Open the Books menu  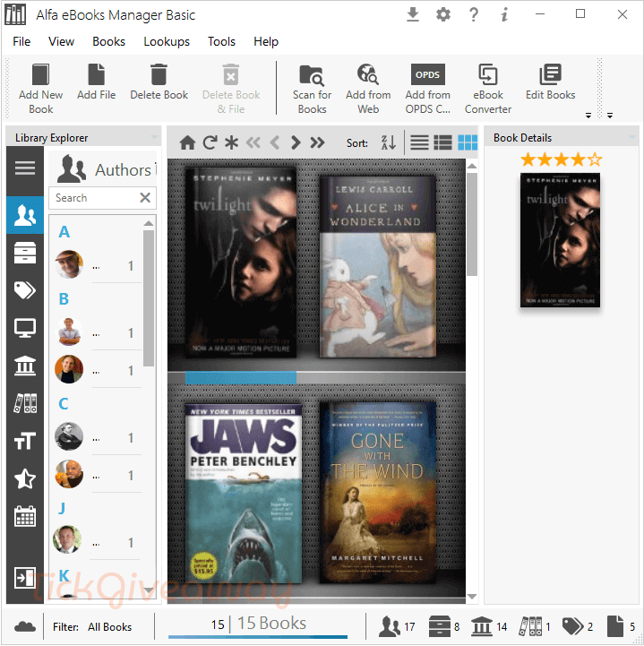click(x=108, y=41)
